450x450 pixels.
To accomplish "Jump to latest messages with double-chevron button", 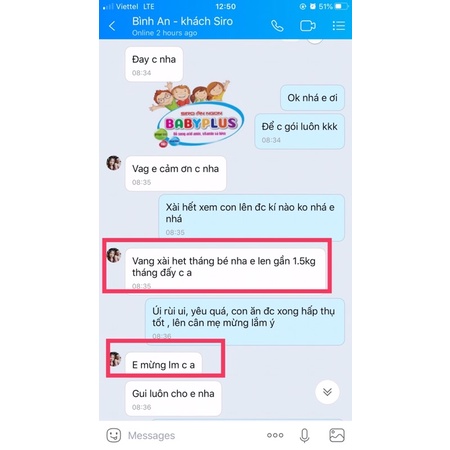I will 327,392.
